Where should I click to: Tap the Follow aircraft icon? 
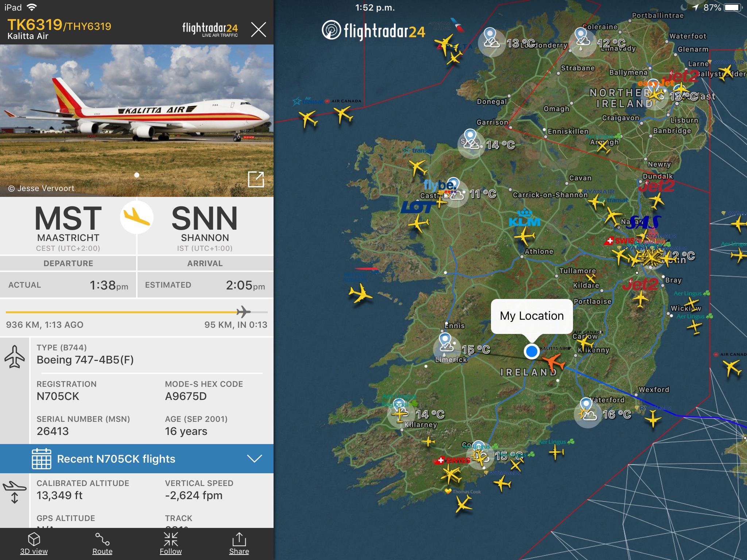click(171, 540)
